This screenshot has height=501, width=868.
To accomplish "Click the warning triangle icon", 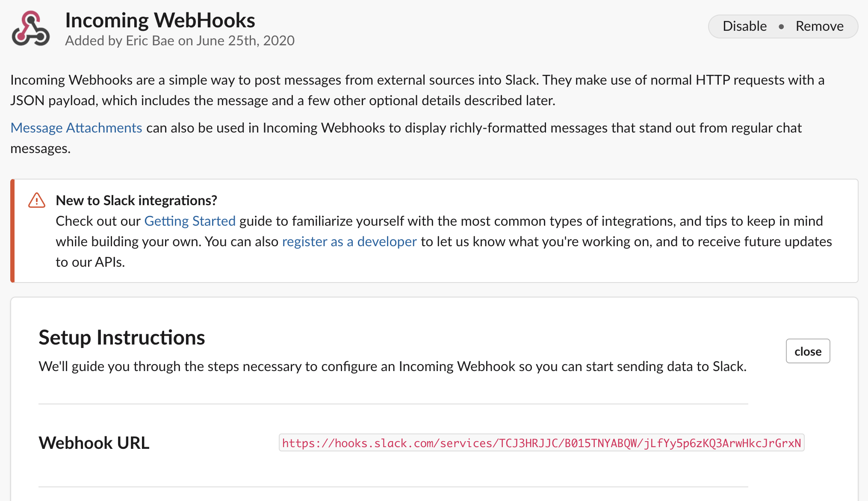I will click(37, 200).
